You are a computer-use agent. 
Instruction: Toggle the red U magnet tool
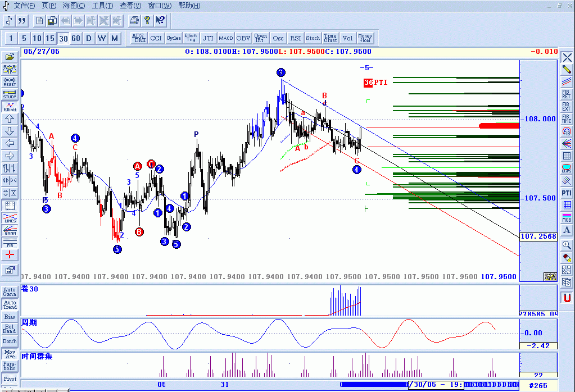[x=567, y=298]
